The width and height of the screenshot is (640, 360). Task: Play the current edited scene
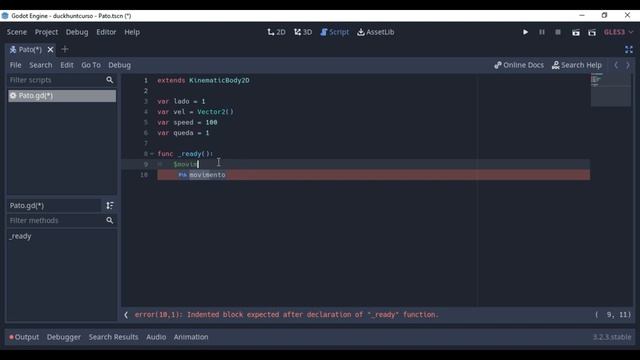coord(576,32)
